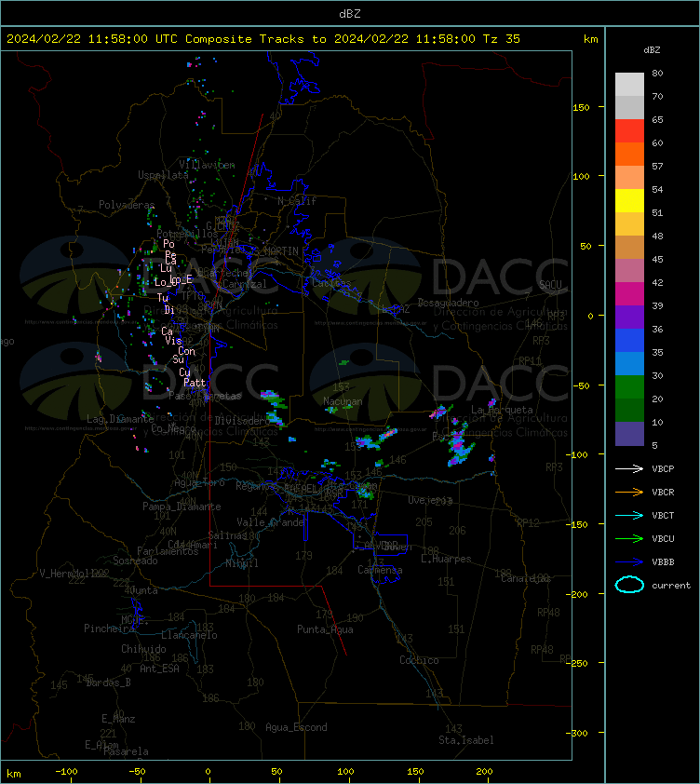This screenshot has width=700, height=784.
Task: Click the 'Llancanelo' map label
Action: click(189, 635)
